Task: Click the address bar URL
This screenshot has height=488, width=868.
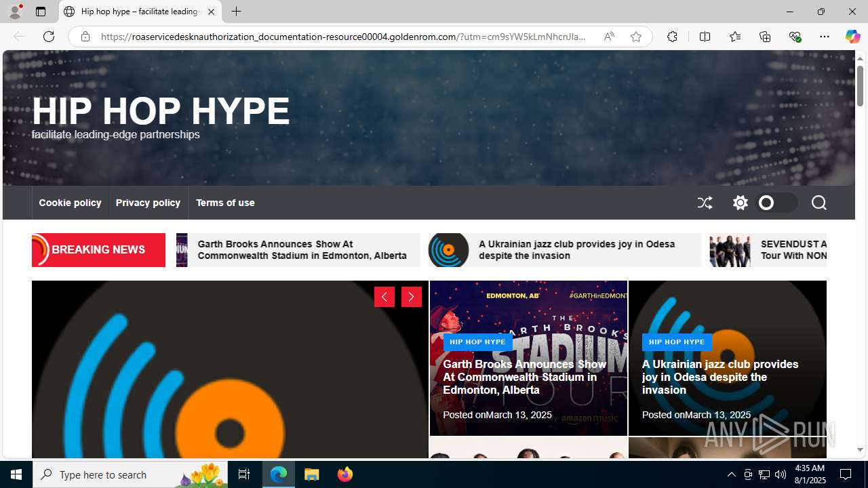Action: tap(343, 37)
